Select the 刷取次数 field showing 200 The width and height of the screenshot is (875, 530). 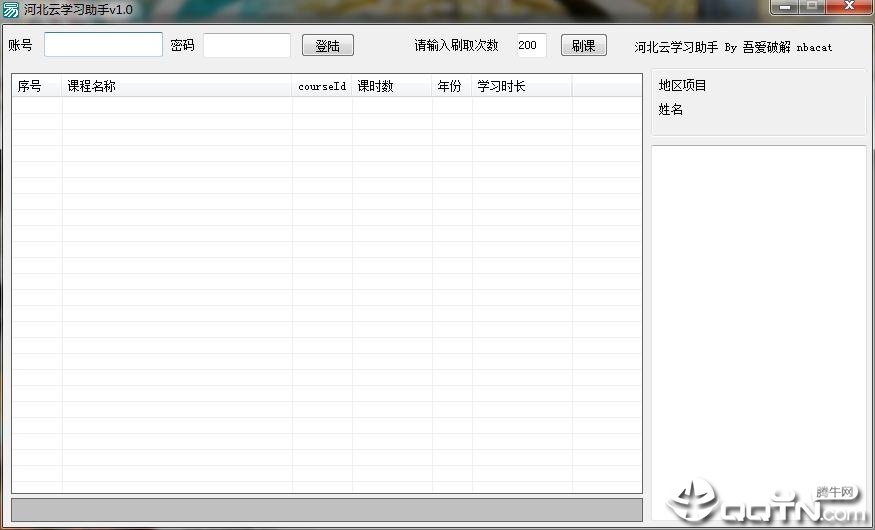pos(531,45)
